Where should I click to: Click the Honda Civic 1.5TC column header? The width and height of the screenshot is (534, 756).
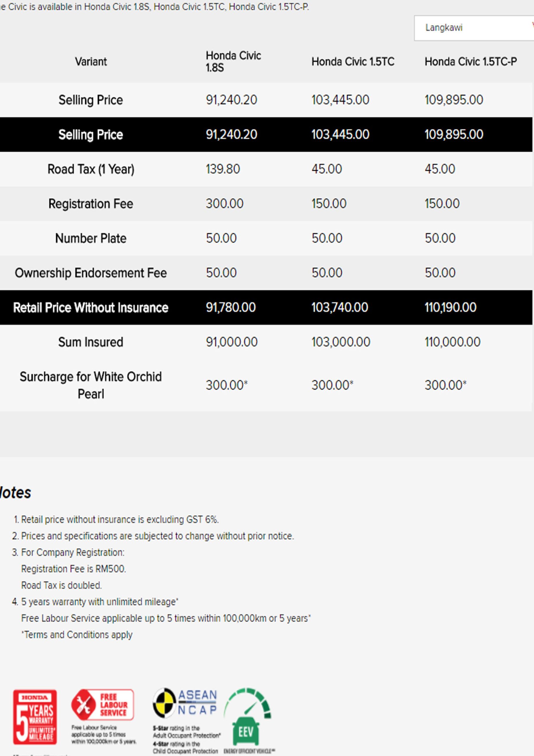point(353,62)
